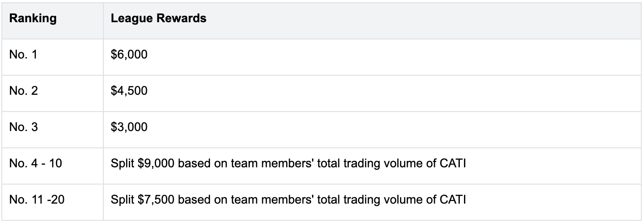The image size is (644, 224).
Task: Click the $6,000 reward value
Action: (x=129, y=55)
